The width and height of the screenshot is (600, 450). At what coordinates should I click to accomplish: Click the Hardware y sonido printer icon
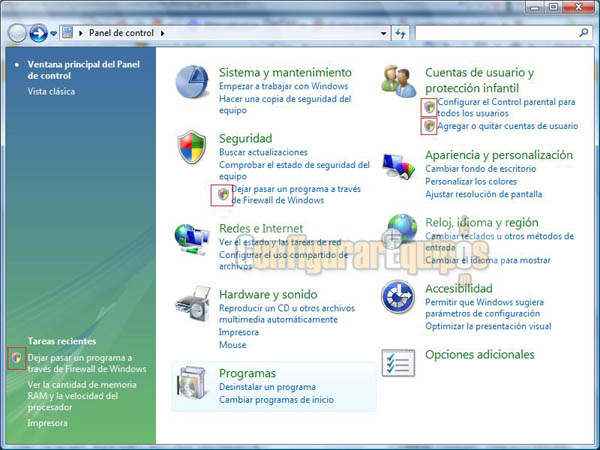point(193,304)
